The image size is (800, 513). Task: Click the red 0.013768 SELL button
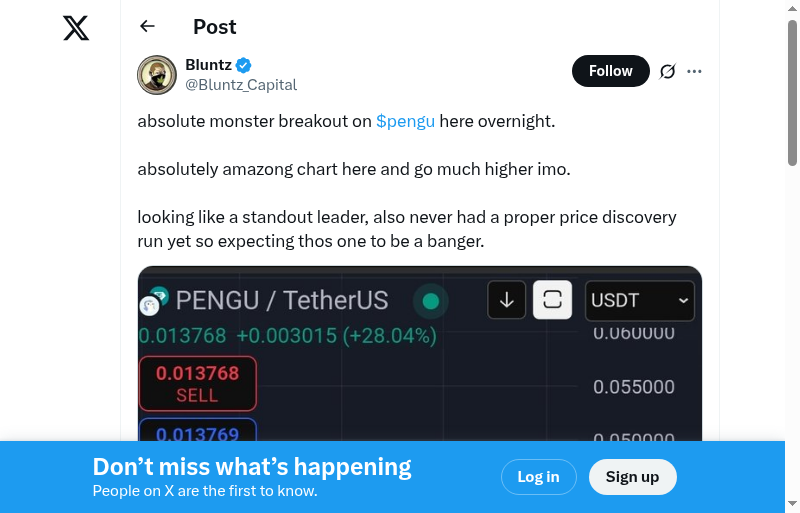(197, 383)
